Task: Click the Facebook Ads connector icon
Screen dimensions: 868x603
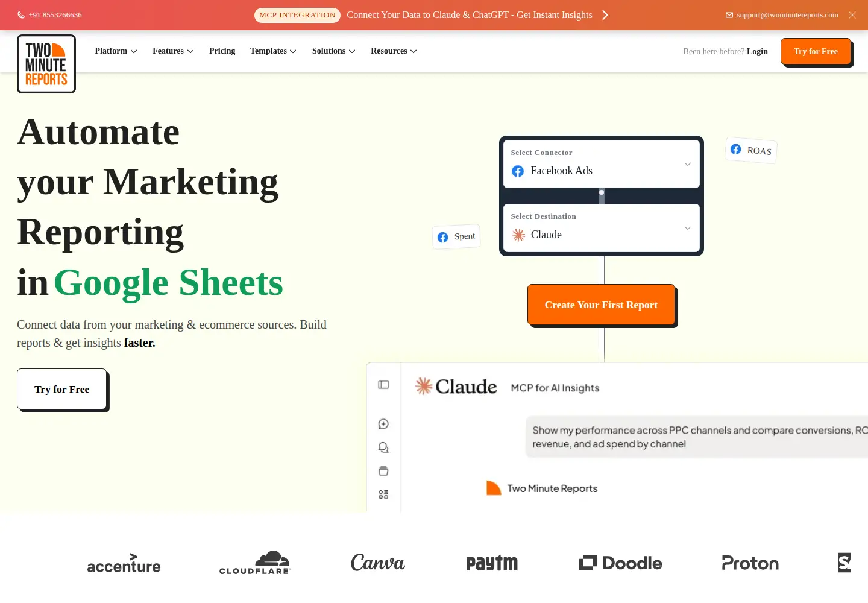Action: coord(518,171)
